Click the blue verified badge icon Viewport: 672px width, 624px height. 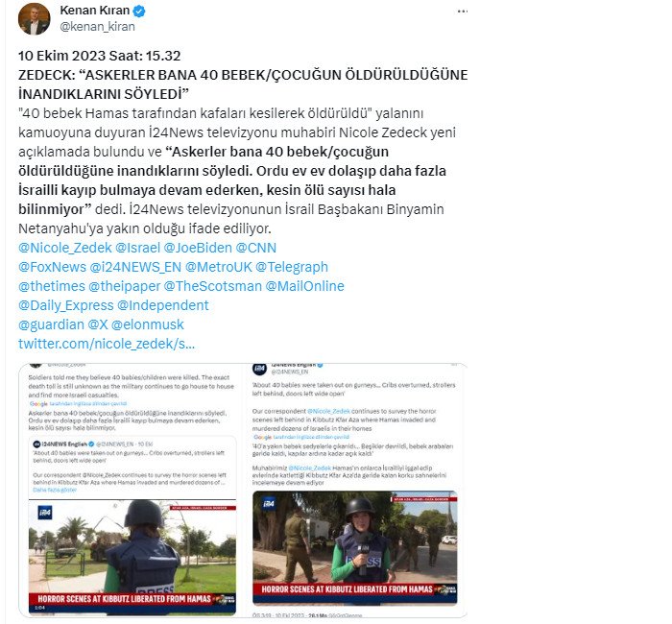click(x=139, y=12)
